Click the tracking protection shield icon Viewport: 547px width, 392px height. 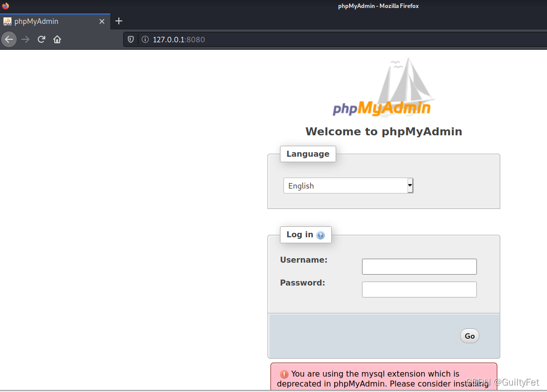pyautogui.click(x=131, y=39)
